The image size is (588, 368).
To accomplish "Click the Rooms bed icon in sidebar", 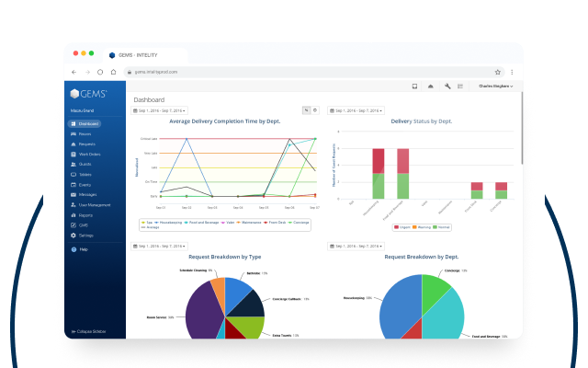I will [x=73, y=134].
